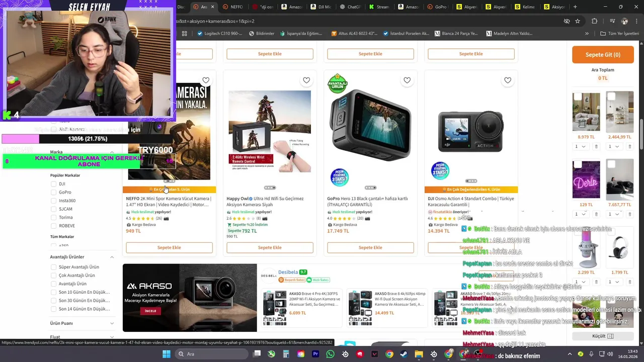
Task: Click the taskbar Ara search box
Action: 211,354
